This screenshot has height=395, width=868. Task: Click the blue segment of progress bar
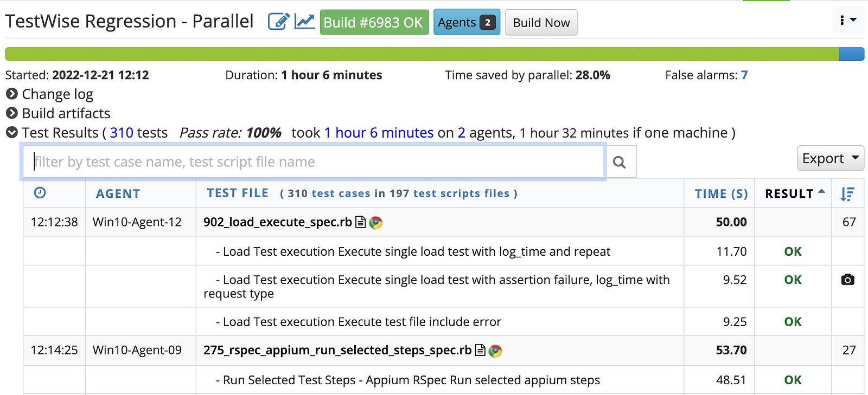coord(851,54)
